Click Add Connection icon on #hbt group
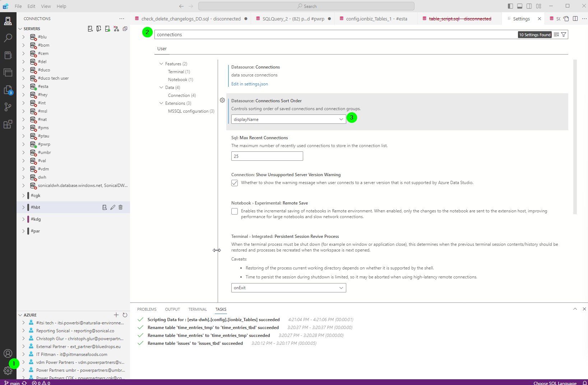Image resolution: width=588 pixels, height=385 pixels. click(x=105, y=207)
